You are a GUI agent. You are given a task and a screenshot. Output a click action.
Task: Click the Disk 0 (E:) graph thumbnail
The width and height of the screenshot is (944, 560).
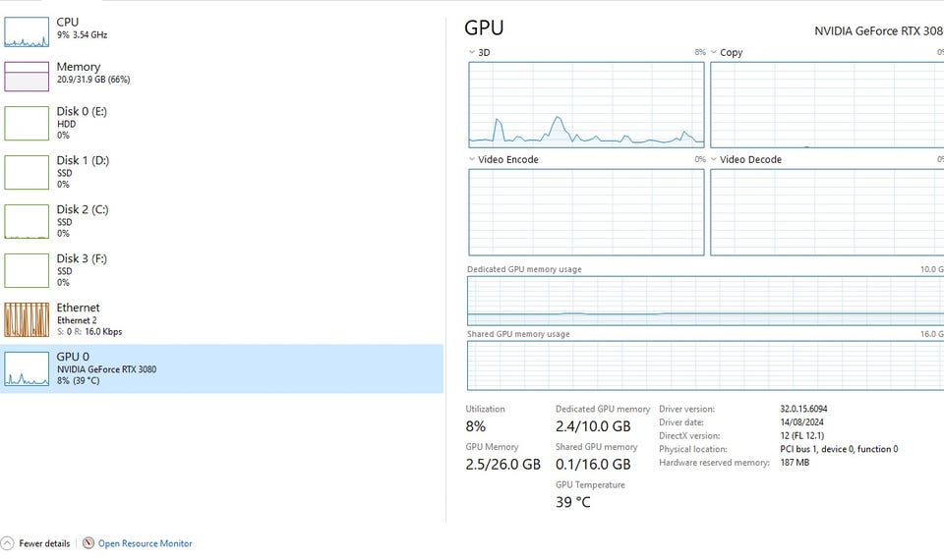27,123
